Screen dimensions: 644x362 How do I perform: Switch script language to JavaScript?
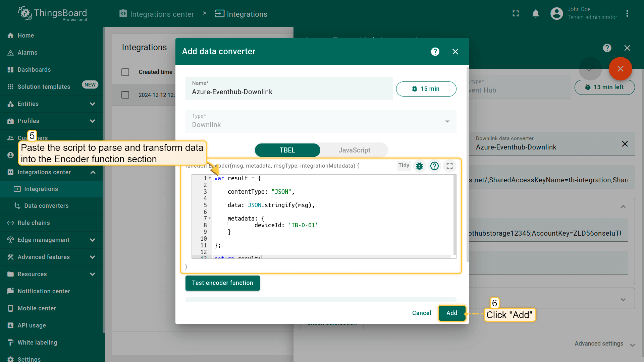point(354,150)
